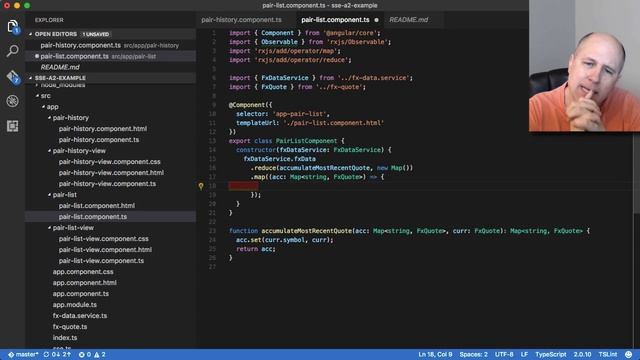This screenshot has height=360, width=640.
Task: Open app.component.ts file
Action: click(80, 294)
